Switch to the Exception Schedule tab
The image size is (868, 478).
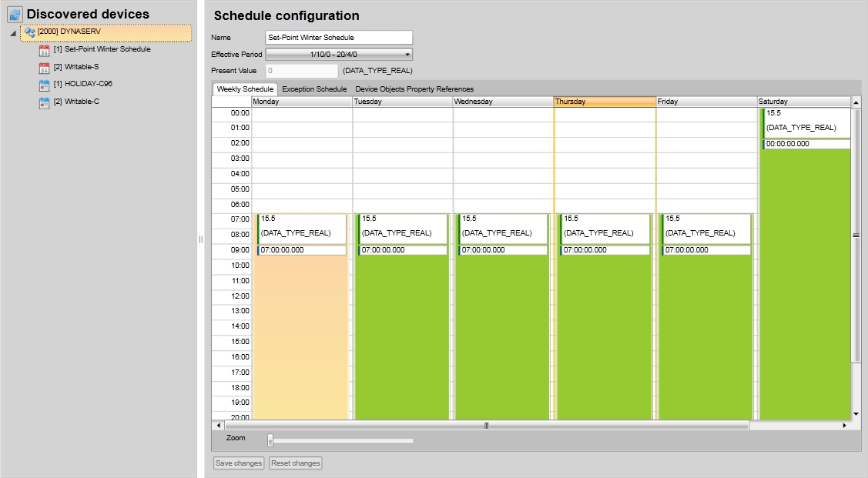pyautogui.click(x=314, y=89)
